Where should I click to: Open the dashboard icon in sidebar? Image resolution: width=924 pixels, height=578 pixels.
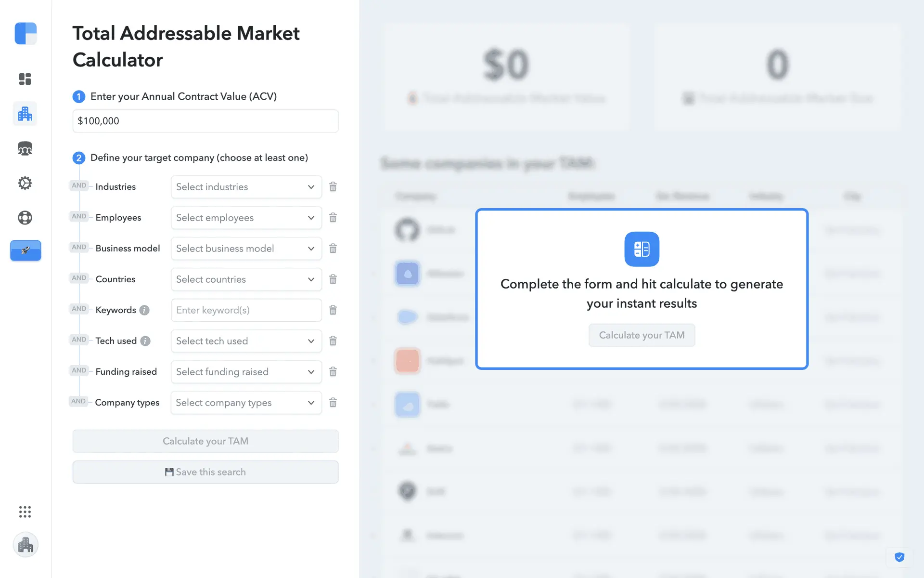pyautogui.click(x=25, y=79)
